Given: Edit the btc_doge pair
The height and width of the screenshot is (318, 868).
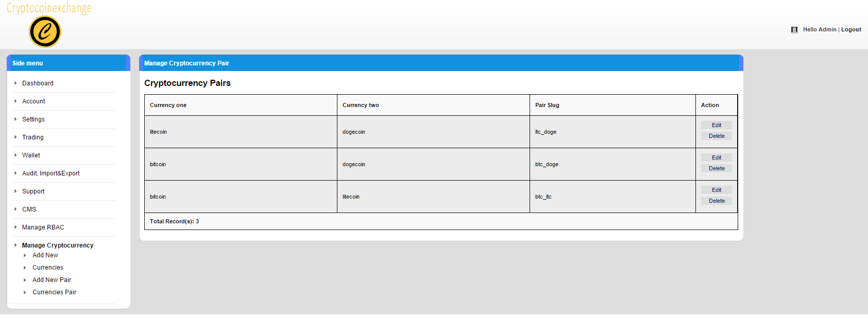Looking at the screenshot, I should click(717, 157).
